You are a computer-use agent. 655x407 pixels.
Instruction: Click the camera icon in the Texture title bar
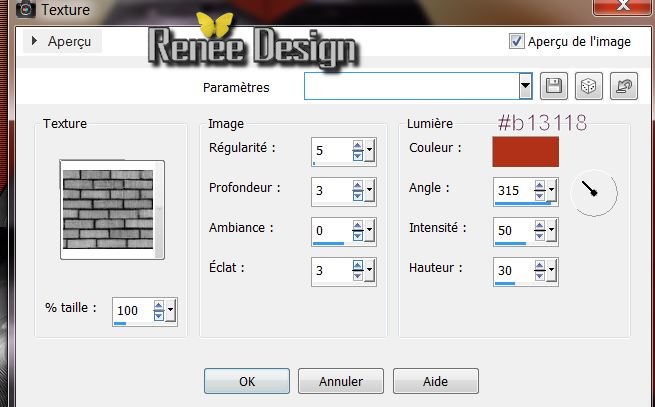25,8
